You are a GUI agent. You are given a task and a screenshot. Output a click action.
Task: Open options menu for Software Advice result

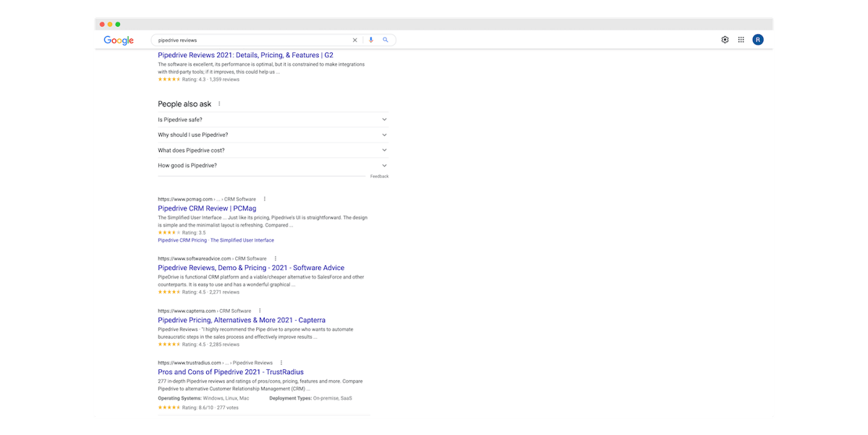(276, 258)
